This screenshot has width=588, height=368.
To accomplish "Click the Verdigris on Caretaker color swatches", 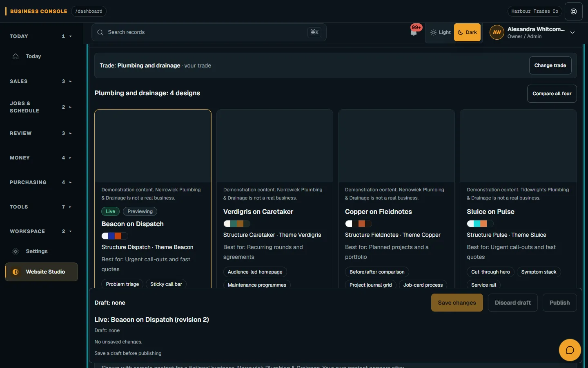I will click(x=237, y=224).
